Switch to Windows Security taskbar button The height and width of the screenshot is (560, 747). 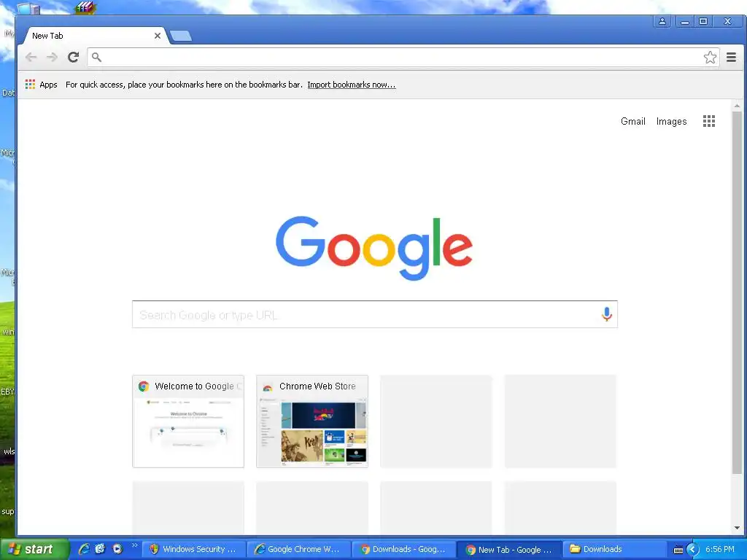pos(194,549)
